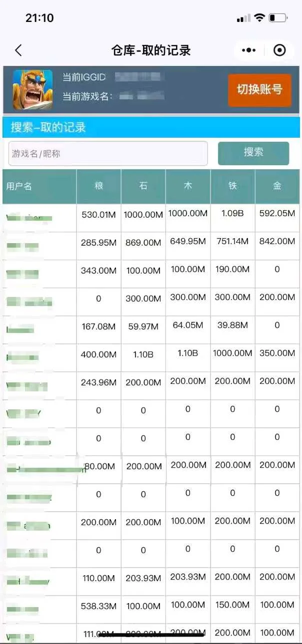
Task: Tap the battery status icon
Action: 278,18
